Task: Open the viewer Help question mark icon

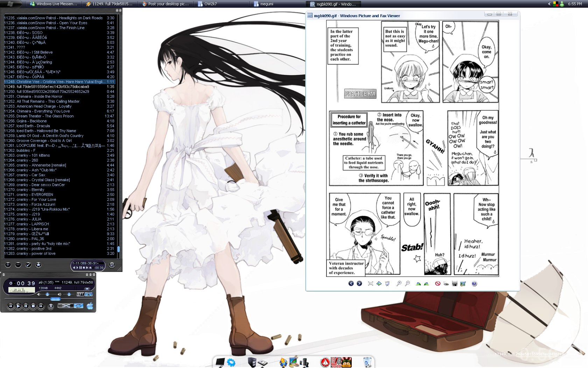Action: [474, 284]
